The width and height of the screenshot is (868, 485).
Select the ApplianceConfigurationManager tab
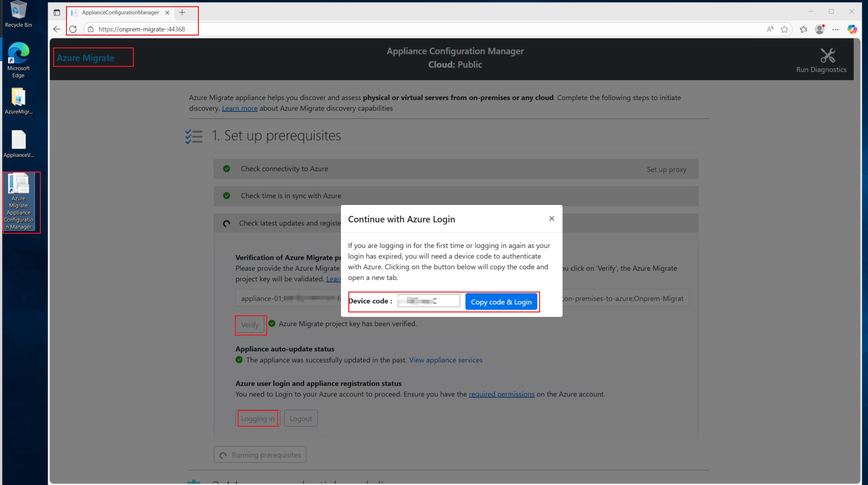pyautogui.click(x=120, y=13)
